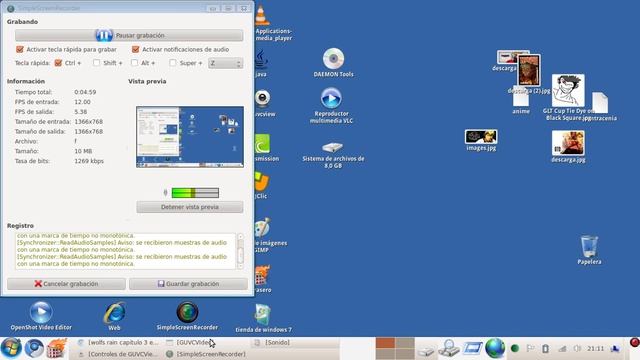Open the Windows-style start menu button
640x360 pixels.
[x=11, y=348]
